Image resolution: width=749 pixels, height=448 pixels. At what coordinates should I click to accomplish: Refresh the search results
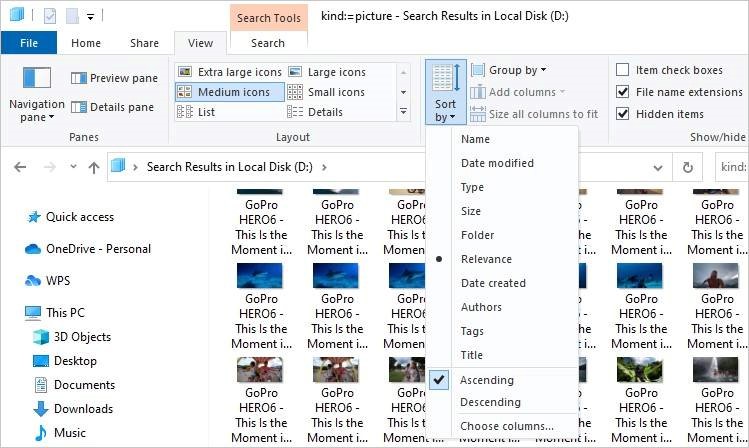(687, 168)
